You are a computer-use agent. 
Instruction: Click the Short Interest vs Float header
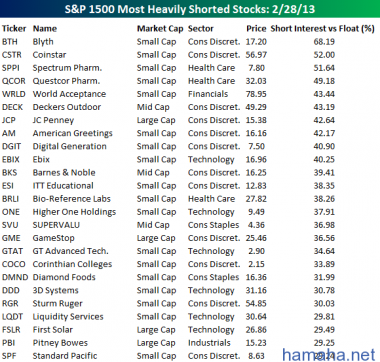[x=322, y=29]
